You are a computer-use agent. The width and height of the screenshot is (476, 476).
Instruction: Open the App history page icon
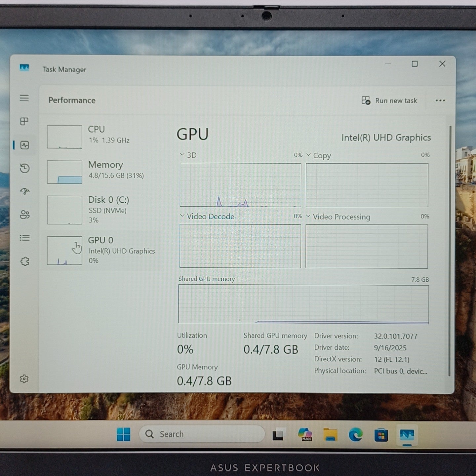(x=24, y=168)
